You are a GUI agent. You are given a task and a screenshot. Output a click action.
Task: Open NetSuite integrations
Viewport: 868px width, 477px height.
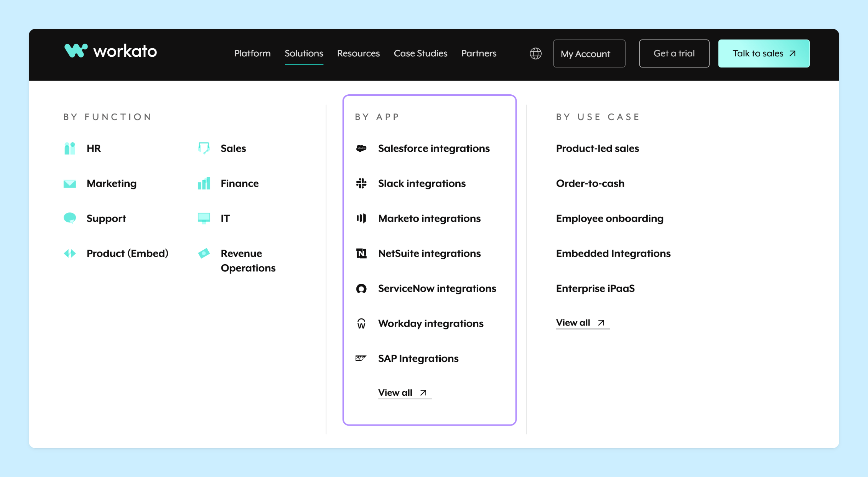[429, 253]
